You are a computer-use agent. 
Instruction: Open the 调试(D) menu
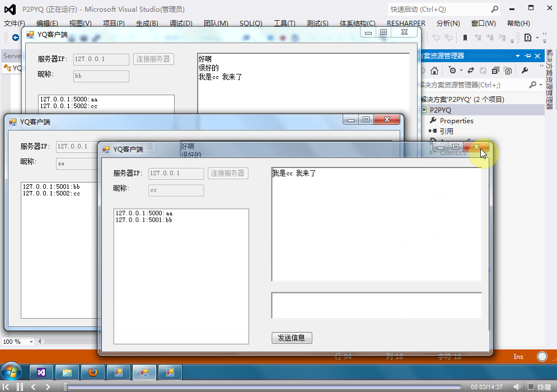tap(181, 24)
